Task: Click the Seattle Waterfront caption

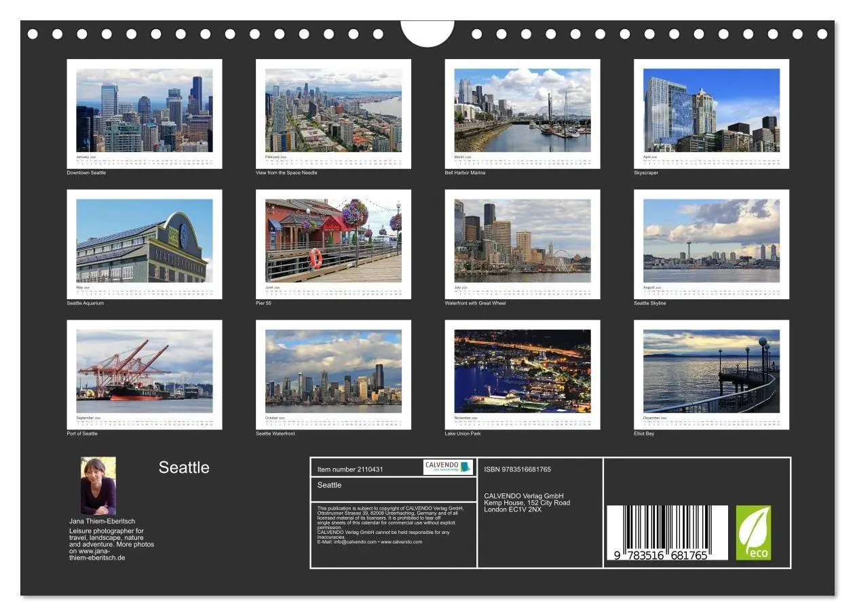Action: pos(275,434)
